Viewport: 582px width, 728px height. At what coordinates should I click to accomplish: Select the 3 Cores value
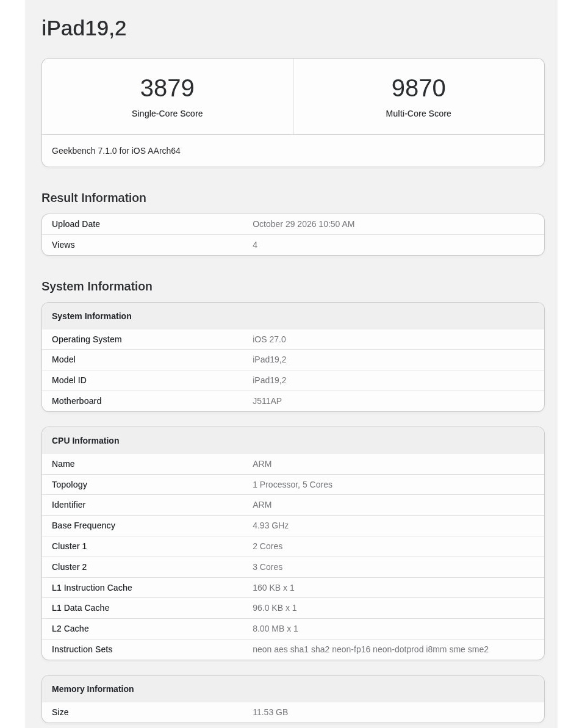click(x=267, y=567)
